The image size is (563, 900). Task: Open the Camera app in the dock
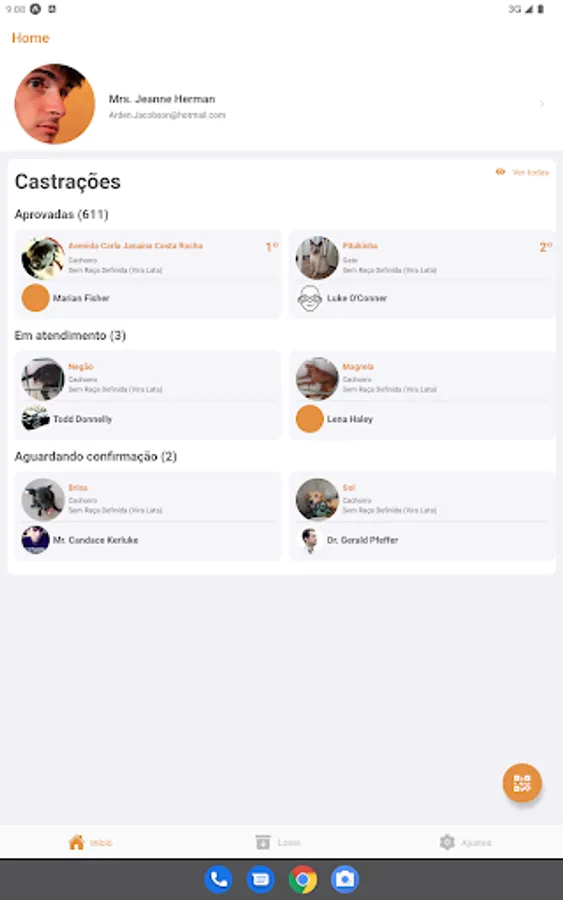point(345,879)
